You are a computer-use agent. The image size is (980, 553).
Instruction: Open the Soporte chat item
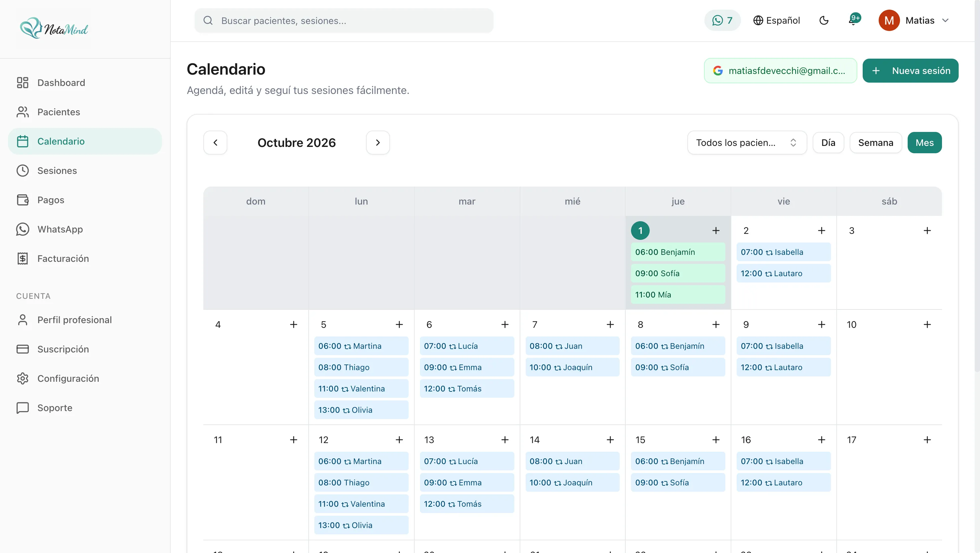85,407
